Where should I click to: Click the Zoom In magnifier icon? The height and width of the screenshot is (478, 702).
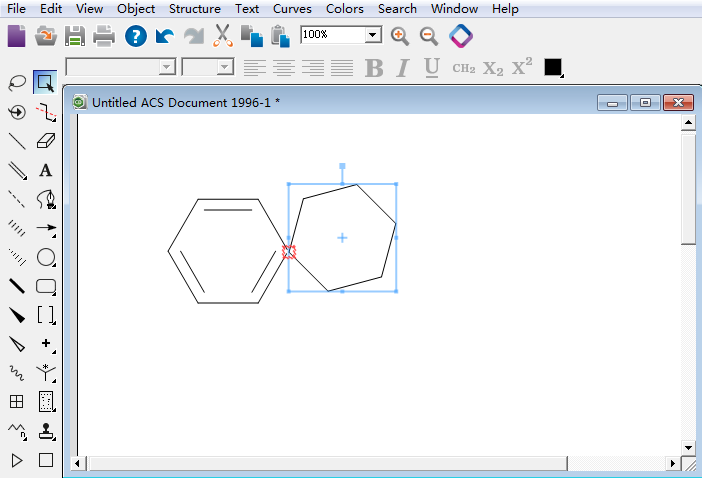(x=400, y=36)
